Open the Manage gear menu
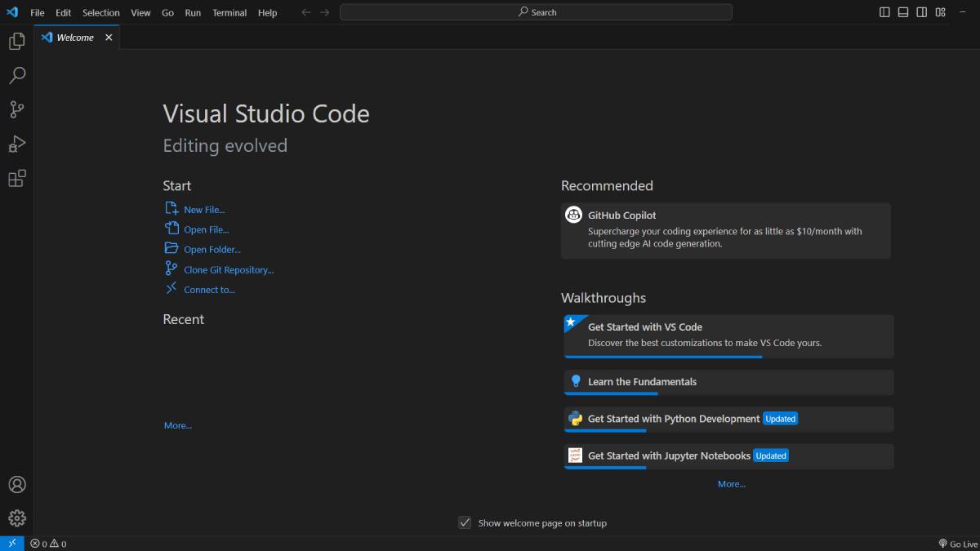This screenshot has height=551, width=980. tap(16, 518)
